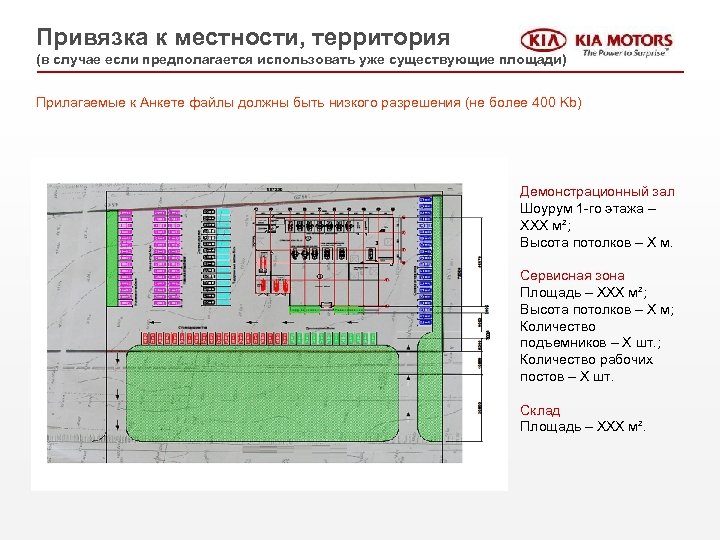The width and height of the screenshot is (720, 540).
Task: Click the KIA oval logo
Action: pos(544,40)
